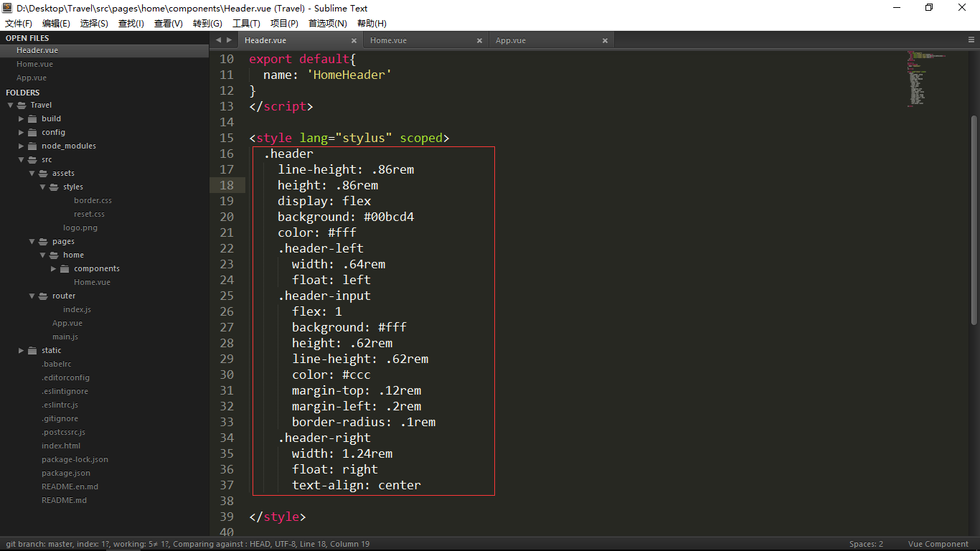Collapse the src folder
Image resolution: width=980 pixels, height=551 pixels.
[22, 159]
